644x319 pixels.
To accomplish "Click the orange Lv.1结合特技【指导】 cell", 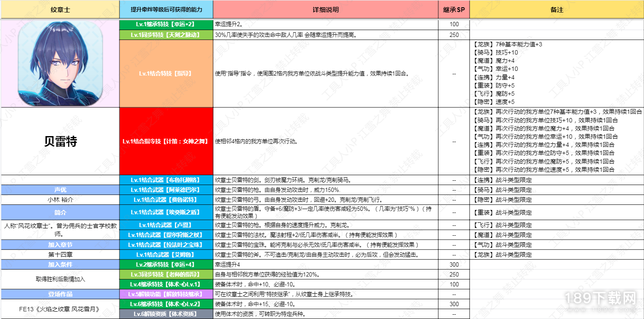I will pos(166,73).
